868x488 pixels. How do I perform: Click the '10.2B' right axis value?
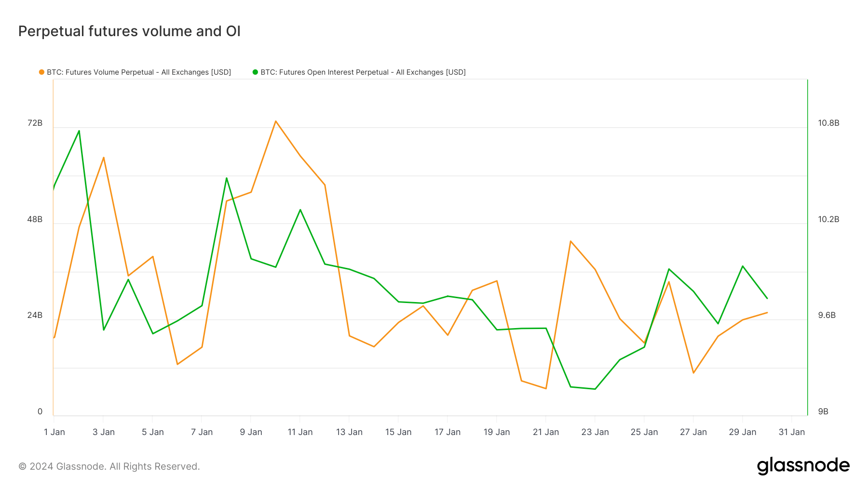click(x=828, y=220)
